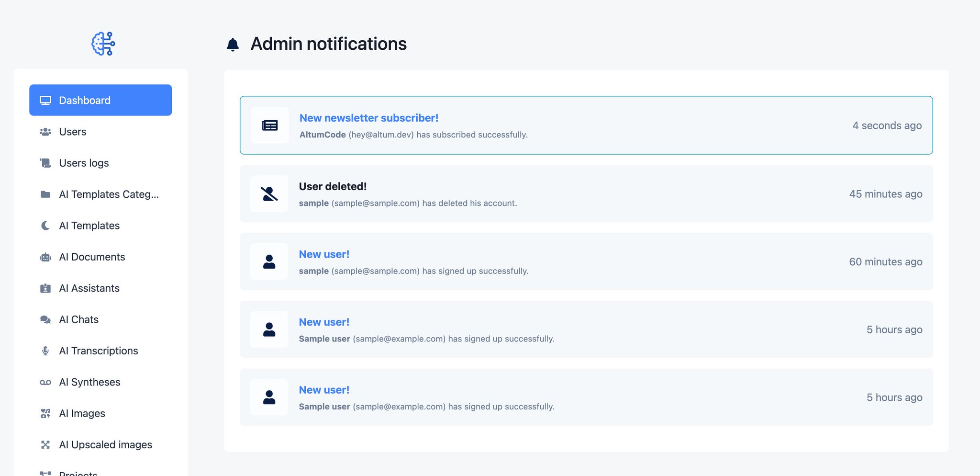The image size is (980, 476).
Task: Click the brain logo above the sidebar
Action: pos(102,43)
